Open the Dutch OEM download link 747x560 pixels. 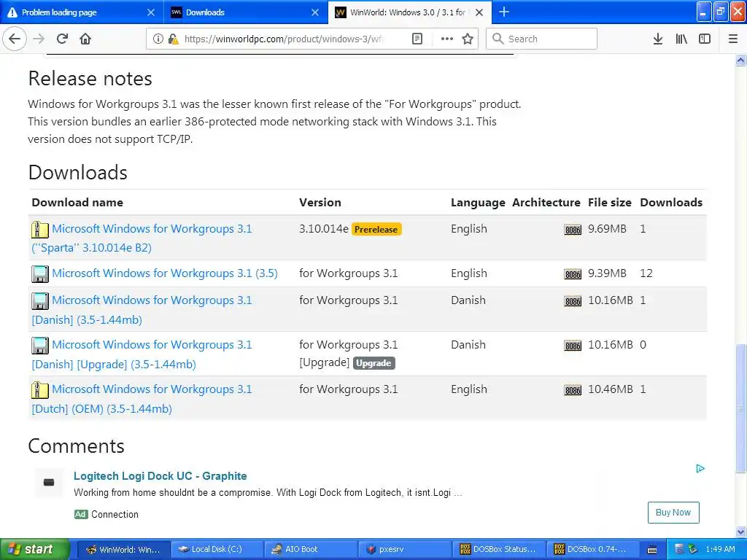coord(142,399)
